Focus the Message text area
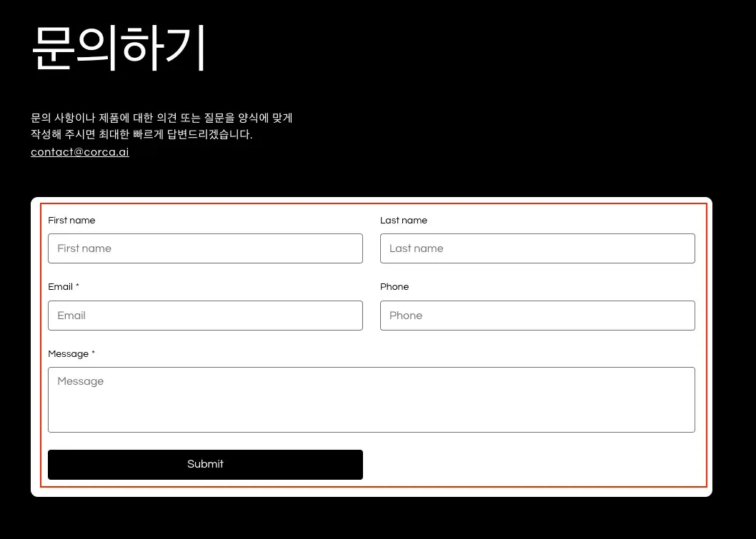The height and width of the screenshot is (539, 756). pos(372,400)
